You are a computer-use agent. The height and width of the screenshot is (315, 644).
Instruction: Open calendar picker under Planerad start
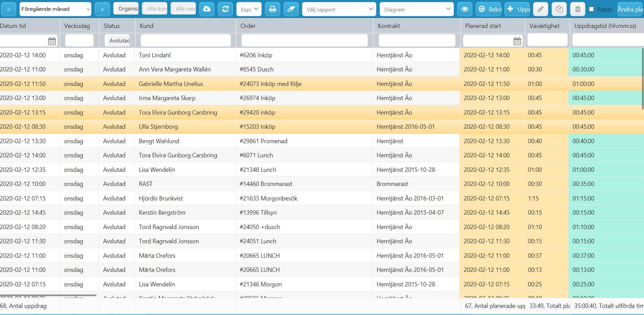click(517, 41)
